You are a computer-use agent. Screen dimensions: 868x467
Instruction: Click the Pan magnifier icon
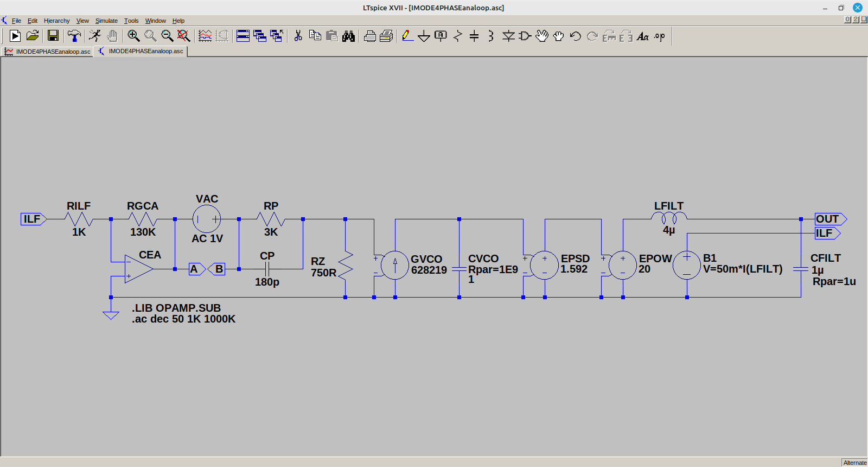point(150,36)
